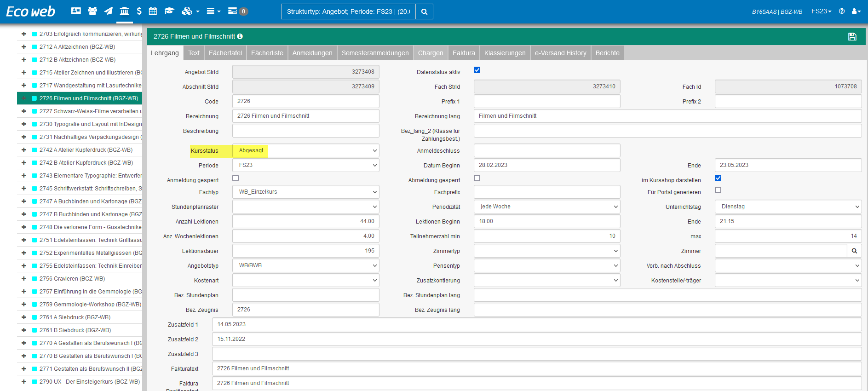Select 2756 Gravieren (BGZ-WB) in tree
The image size is (868, 391).
pos(72,279)
